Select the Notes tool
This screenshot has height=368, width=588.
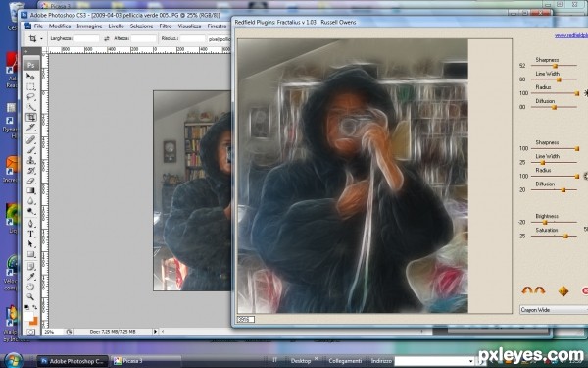click(30, 266)
